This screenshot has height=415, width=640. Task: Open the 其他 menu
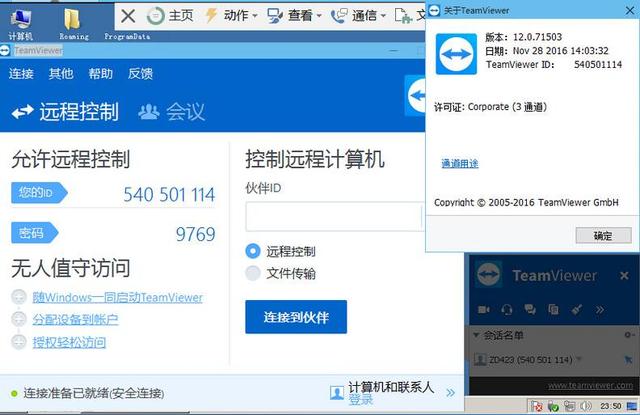(61, 74)
